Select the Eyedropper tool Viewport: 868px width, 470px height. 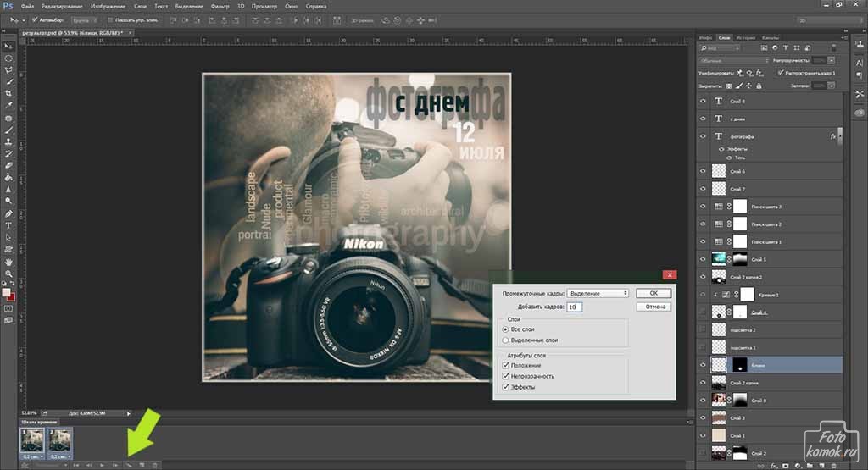[x=8, y=105]
